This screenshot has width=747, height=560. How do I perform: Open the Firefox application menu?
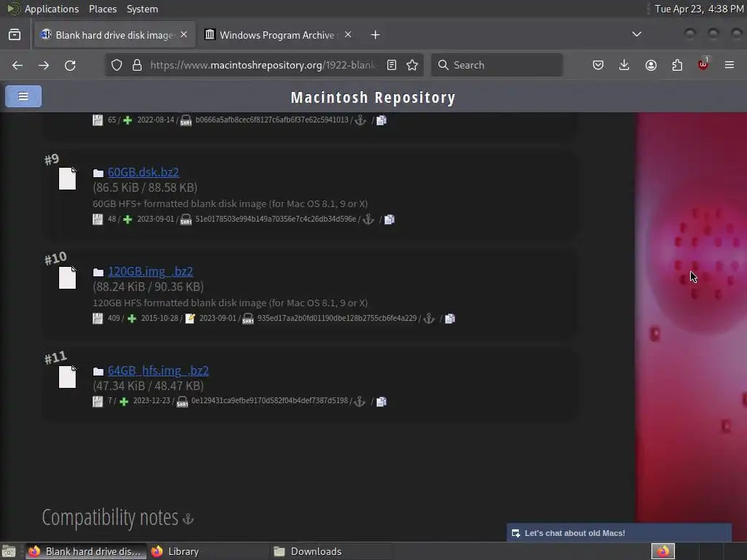729,65
